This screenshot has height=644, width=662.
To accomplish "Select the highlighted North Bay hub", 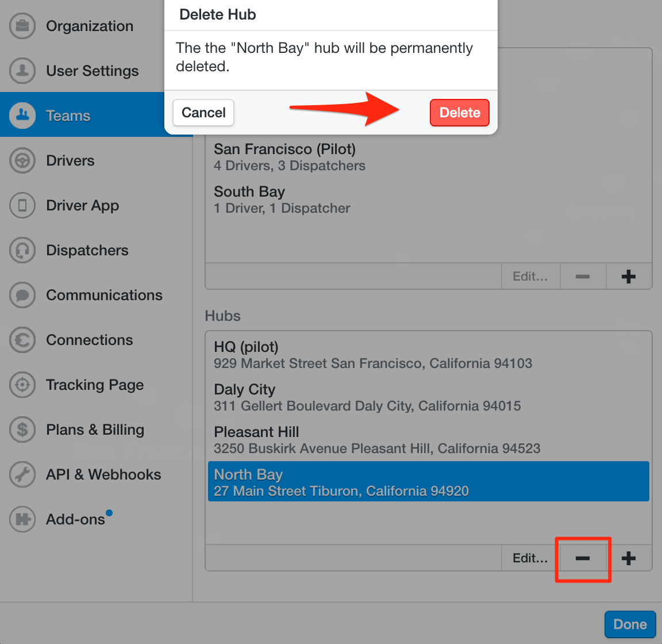I will [x=429, y=481].
